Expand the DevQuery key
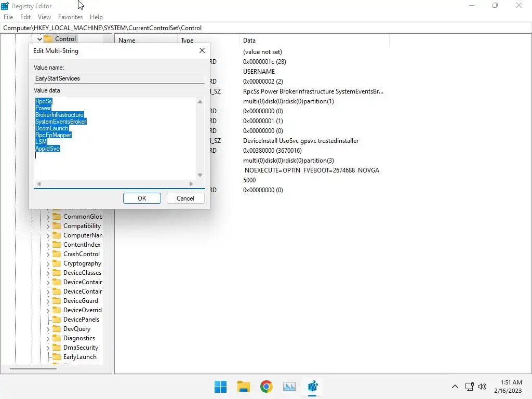 click(48, 329)
